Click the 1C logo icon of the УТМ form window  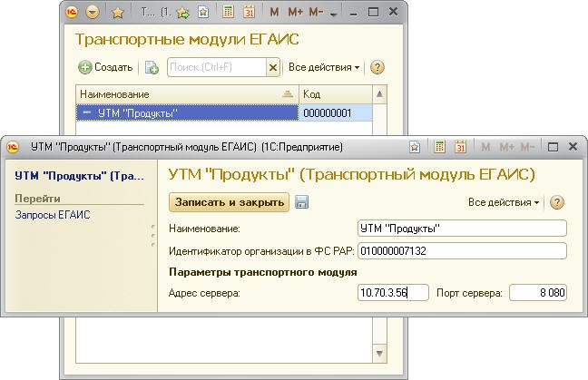[13, 147]
